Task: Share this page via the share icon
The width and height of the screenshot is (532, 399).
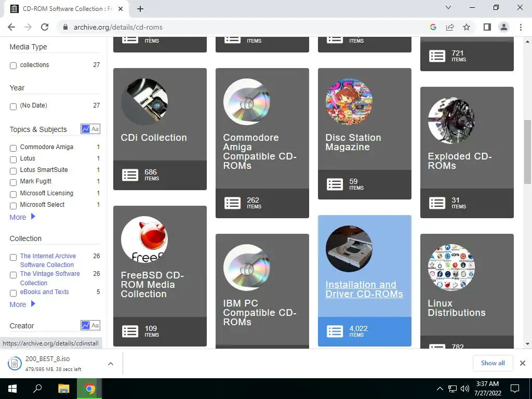Action: tap(450, 27)
